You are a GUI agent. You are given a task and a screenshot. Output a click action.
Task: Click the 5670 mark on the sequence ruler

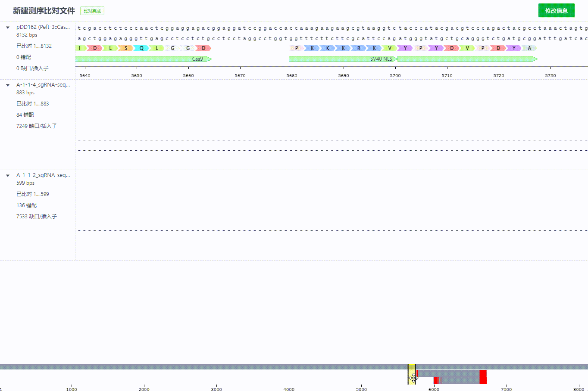click(x=240, y=75)
